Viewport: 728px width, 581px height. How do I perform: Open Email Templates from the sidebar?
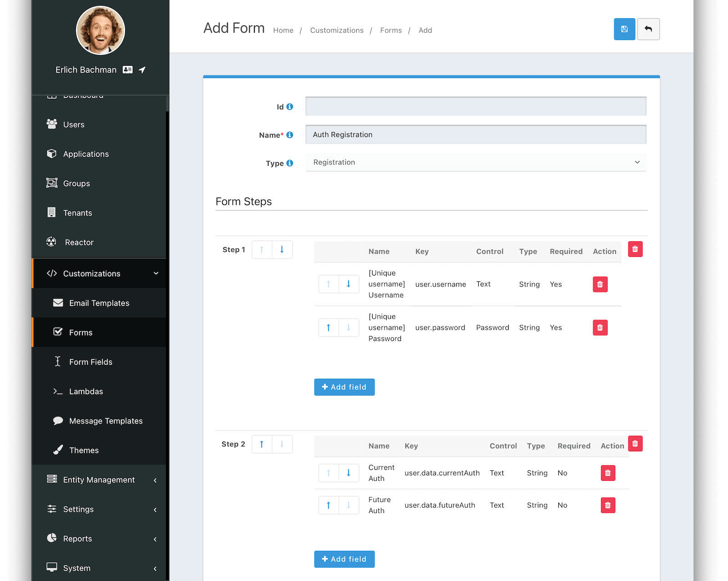[99, 303]
